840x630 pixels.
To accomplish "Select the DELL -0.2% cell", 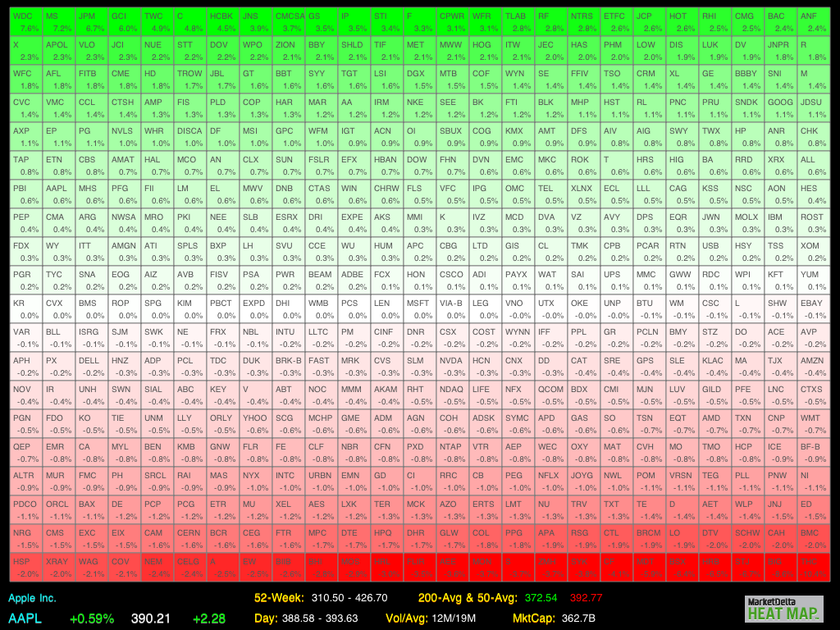I will click(x=92, y=367).
